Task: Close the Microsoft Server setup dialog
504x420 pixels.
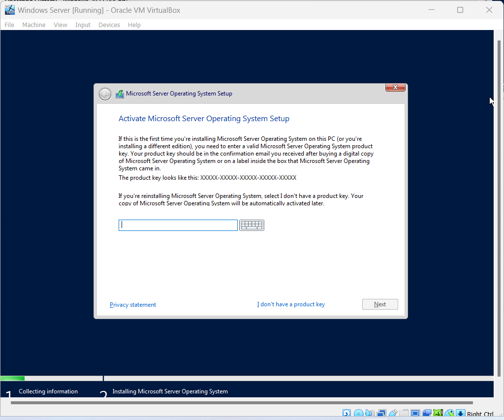Action: [x=395, y=87]
